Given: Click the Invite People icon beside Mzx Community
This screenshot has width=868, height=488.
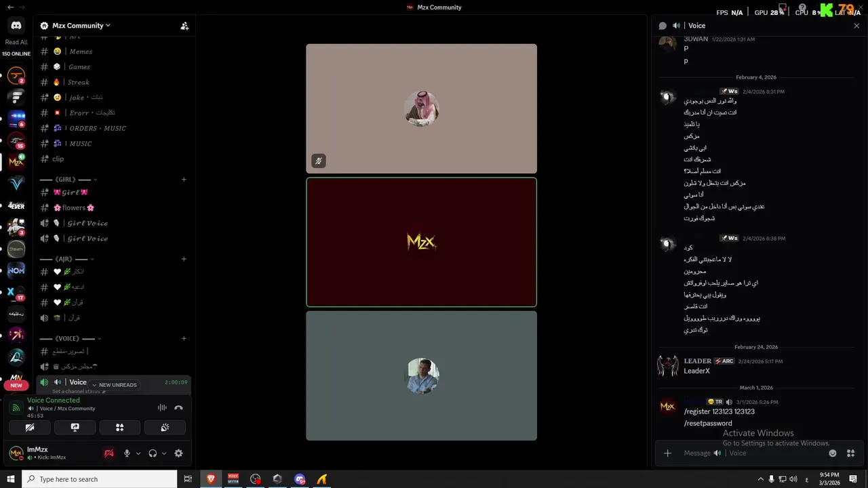Looking at the screenshot, I should tap(184, 26).
